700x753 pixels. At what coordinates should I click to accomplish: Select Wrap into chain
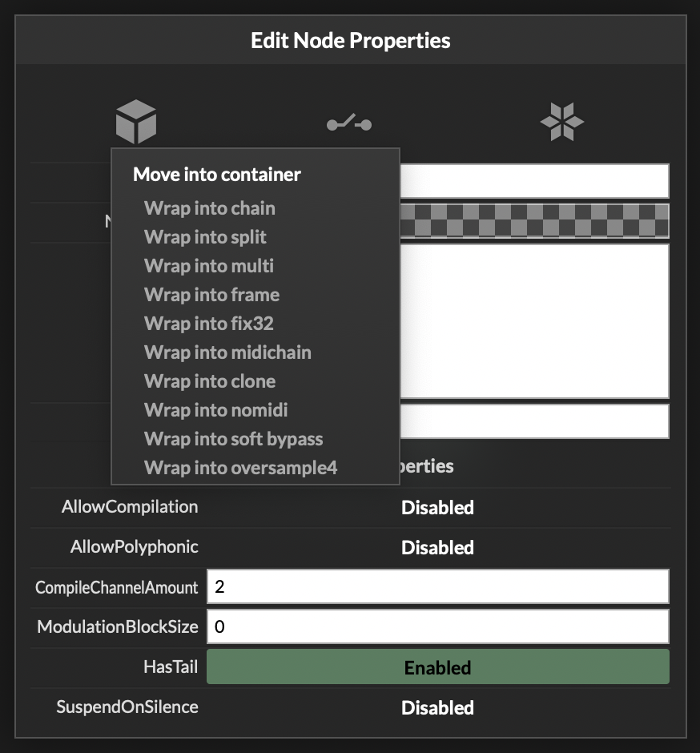pos(209,208)
